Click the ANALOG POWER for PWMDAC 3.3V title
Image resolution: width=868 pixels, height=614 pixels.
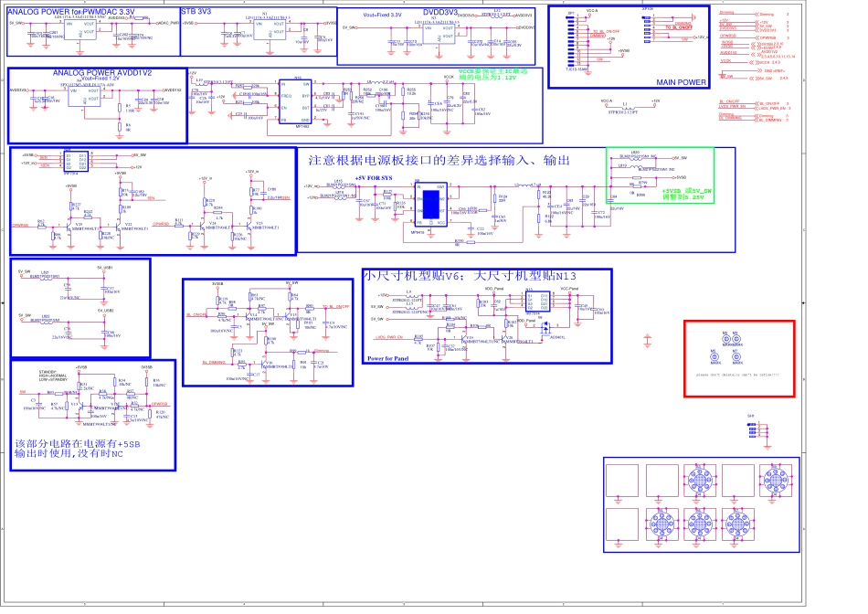(70, 12)
